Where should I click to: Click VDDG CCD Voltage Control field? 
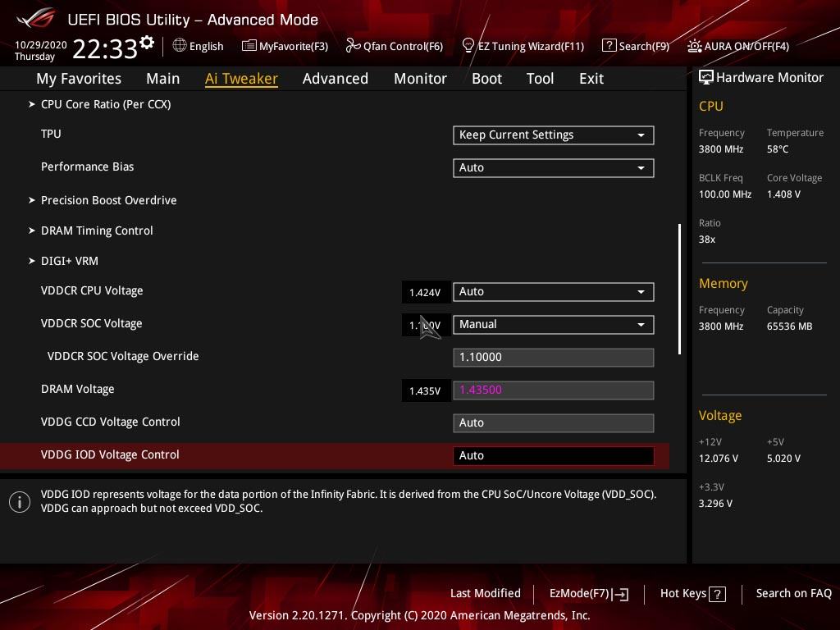(x=554, y=422)
